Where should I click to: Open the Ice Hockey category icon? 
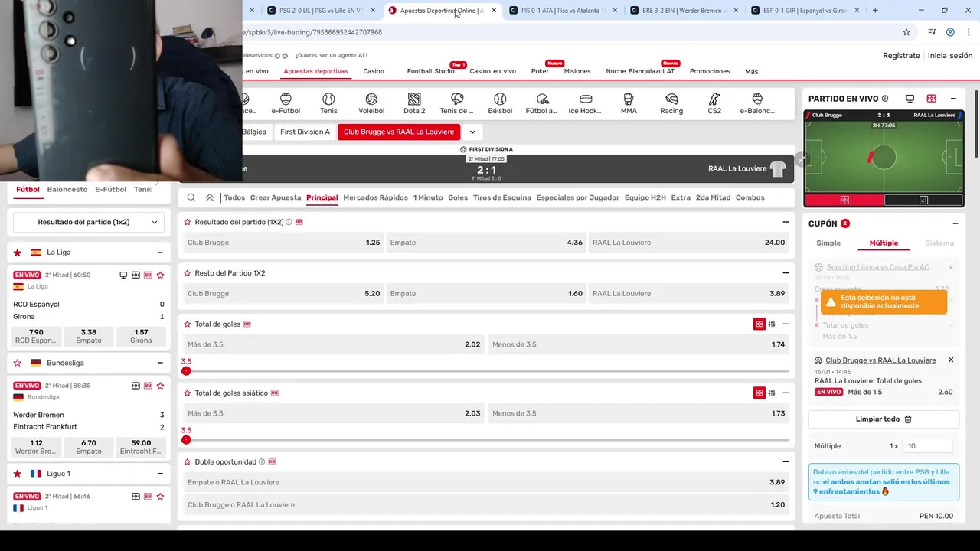tap(586, 103)
